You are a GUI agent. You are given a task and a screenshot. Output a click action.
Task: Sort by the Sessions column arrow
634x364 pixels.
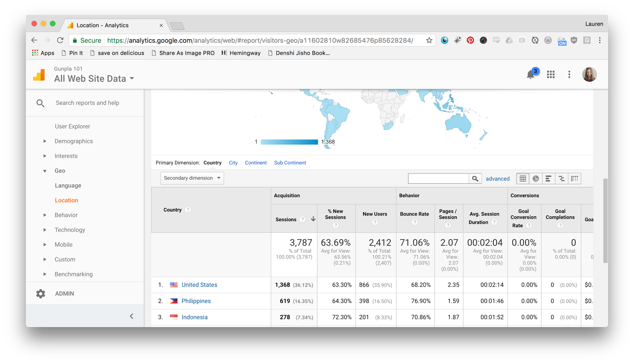[313, 219]
